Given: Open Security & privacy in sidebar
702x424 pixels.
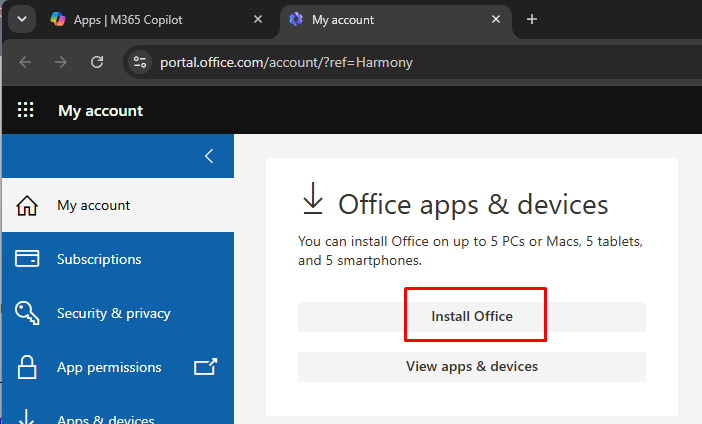Looking at the screenshot, I should (118, 313).
